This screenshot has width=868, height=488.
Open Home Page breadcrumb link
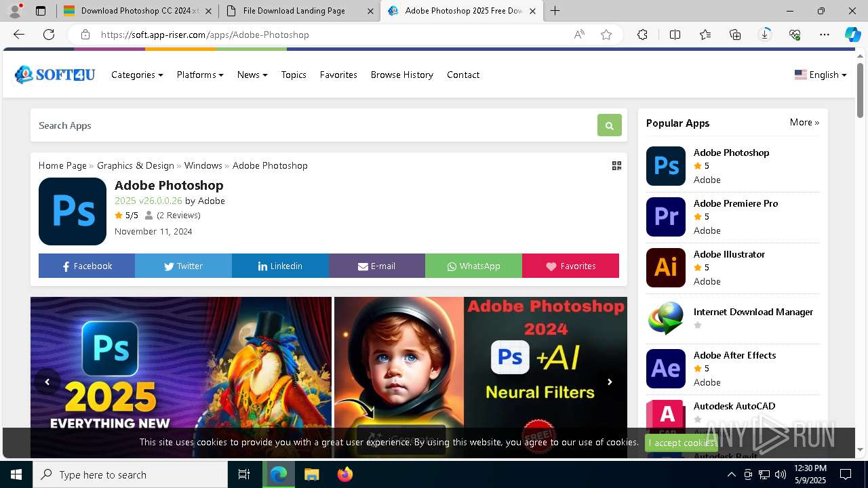(62, 165)
